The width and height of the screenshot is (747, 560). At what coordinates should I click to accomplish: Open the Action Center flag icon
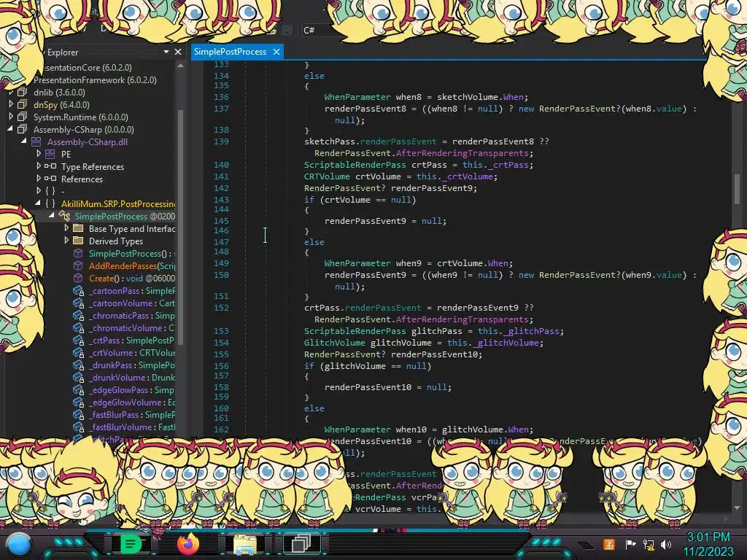click(x=630, y=544)
